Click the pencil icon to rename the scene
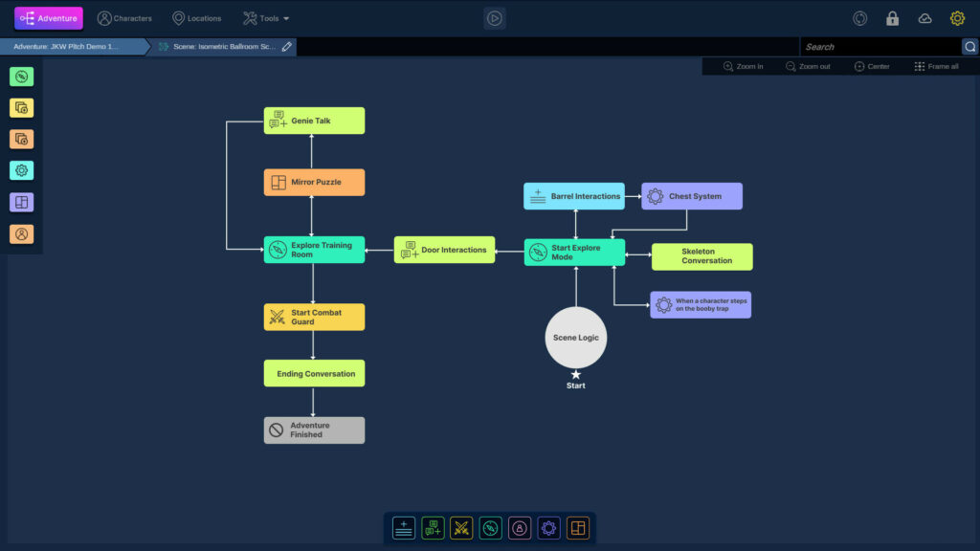 point(287,46)
